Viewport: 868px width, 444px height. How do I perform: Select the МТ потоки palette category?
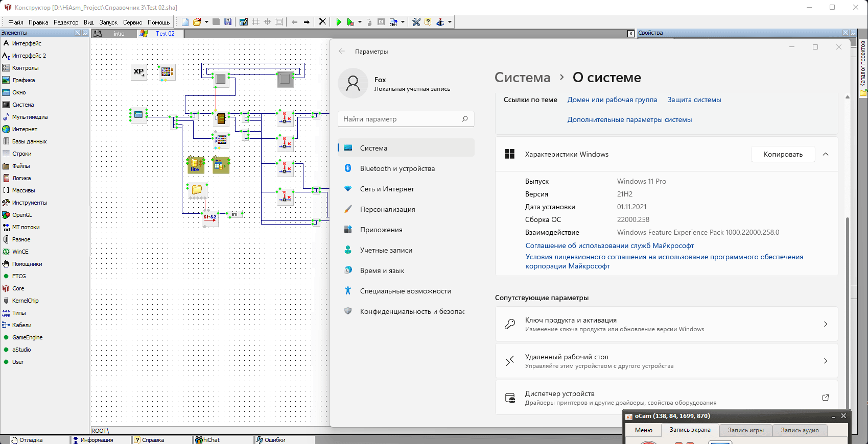26,227
